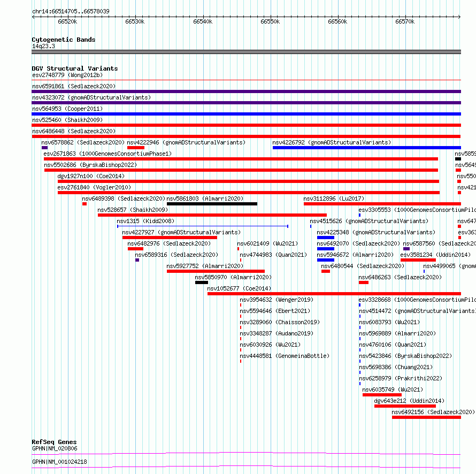Viewport: 476px width, 474px height.
Task: Open the esv2761840 (Vogler2010) label
Action: 94,187
